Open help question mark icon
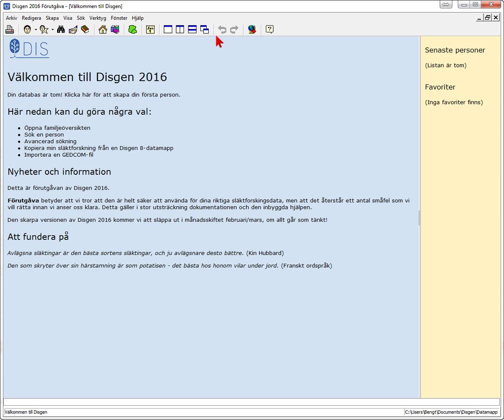This screenshot has height=420, width=504. [270, 30]
